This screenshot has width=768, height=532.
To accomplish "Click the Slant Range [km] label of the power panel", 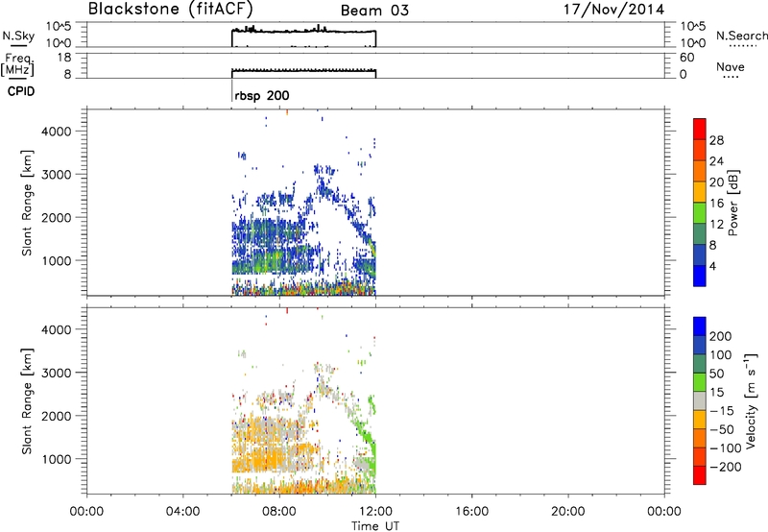I will (27, 203).
